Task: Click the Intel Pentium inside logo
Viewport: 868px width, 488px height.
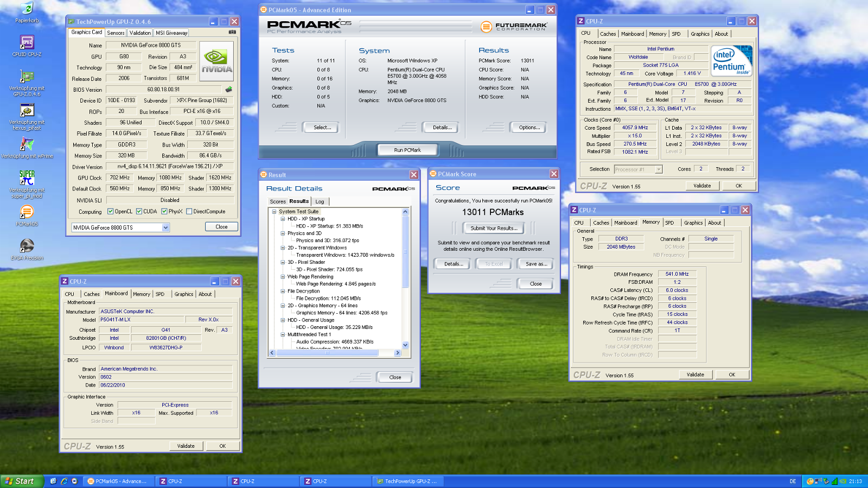Action: tap(731, 61)
